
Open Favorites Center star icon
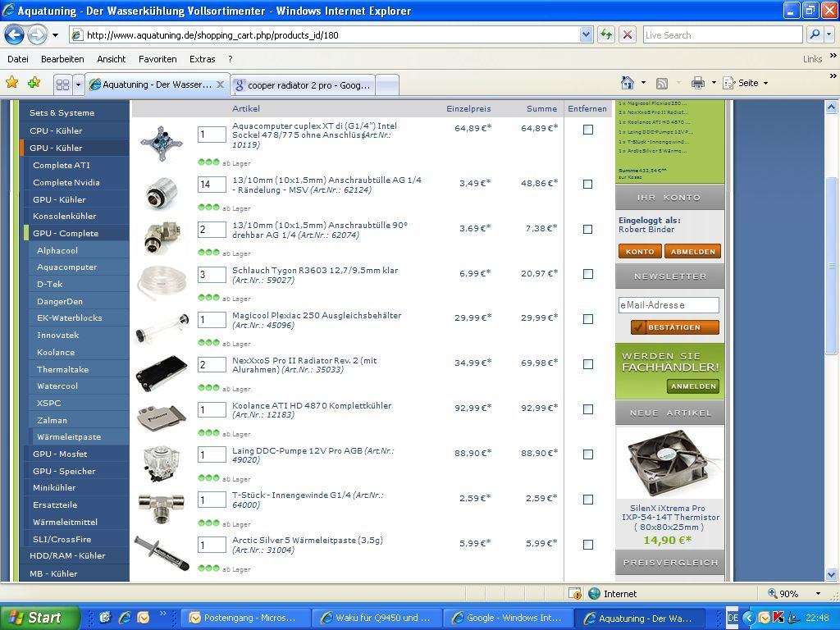[x=11, y=83]
